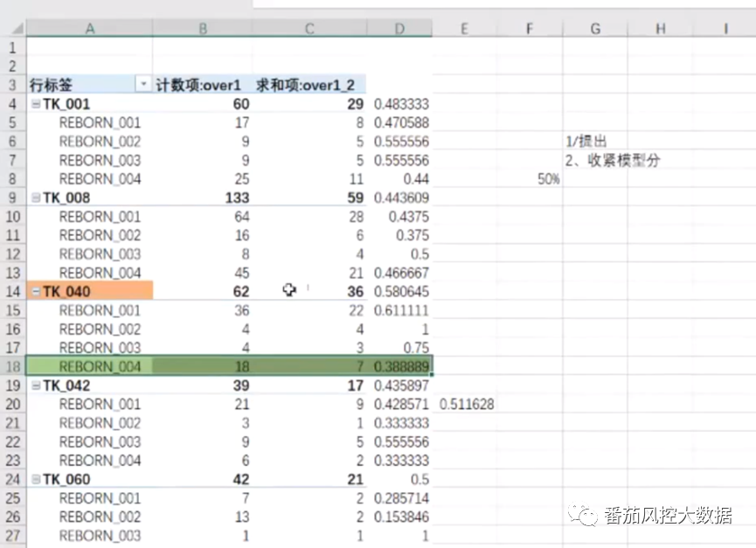Select the 0.388889 ratio cell
Viewport: 756px width, 548px height.
coord(400,367)
